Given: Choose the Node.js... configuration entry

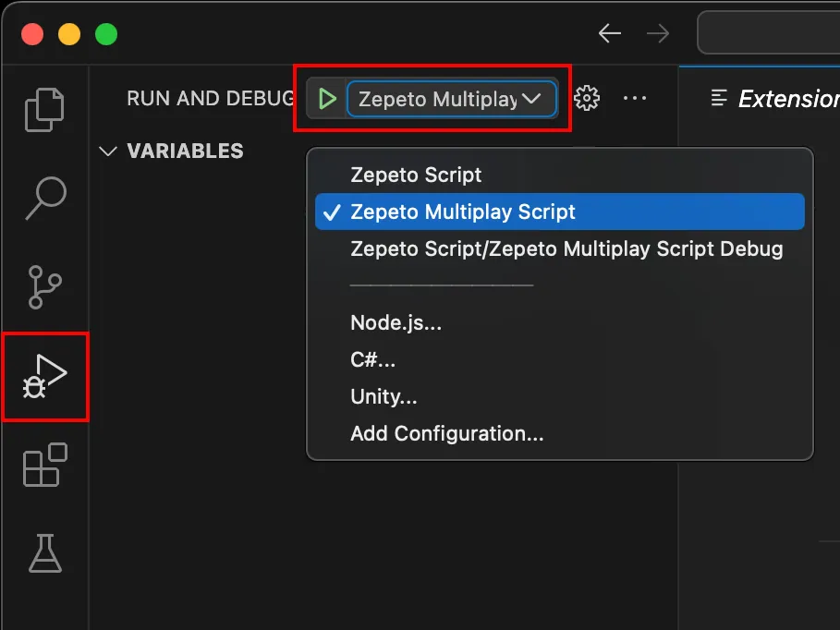Looking at the screenshot, I should click(560, 322).
